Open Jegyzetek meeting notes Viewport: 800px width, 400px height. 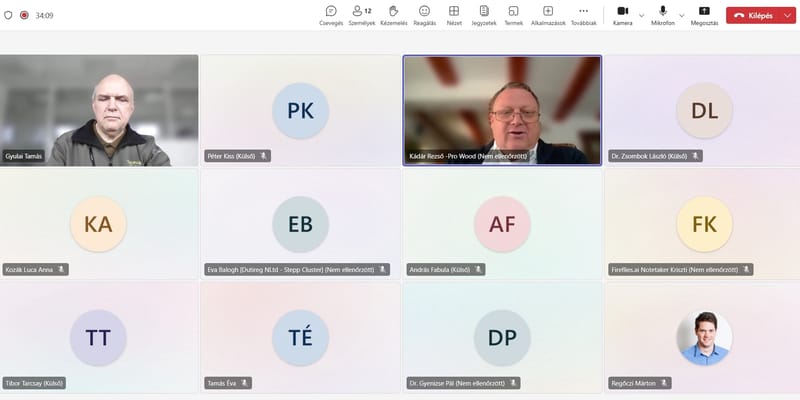click(x=484, y=15)
